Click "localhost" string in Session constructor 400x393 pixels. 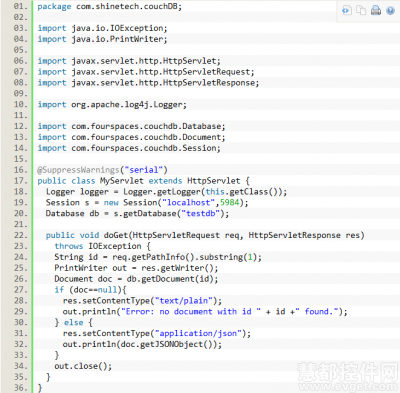click(x=188, y=203)
